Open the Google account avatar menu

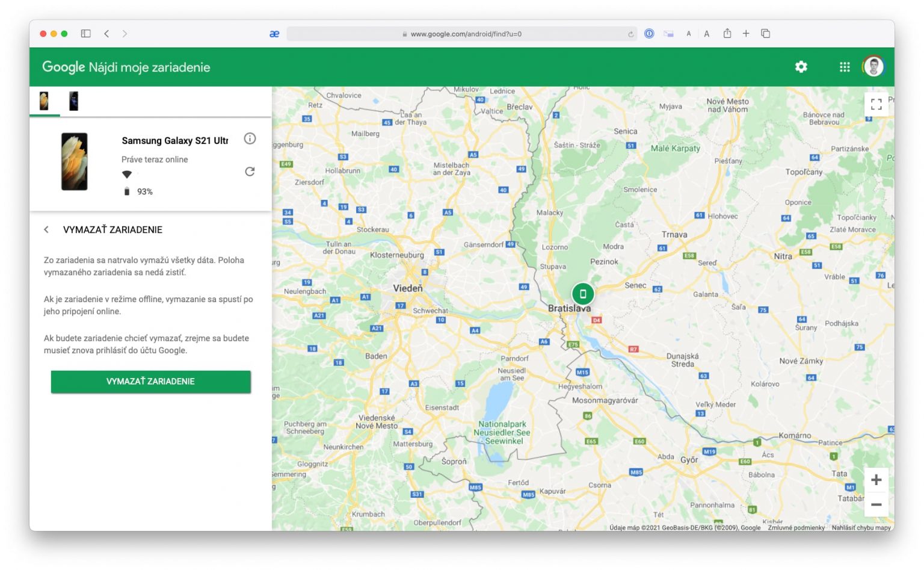(873, 67)
